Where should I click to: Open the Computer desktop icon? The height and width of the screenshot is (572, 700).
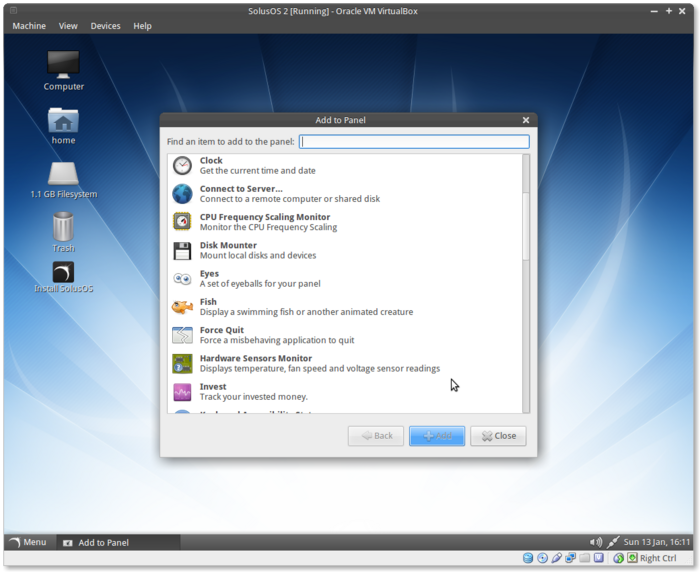[63, 65]
